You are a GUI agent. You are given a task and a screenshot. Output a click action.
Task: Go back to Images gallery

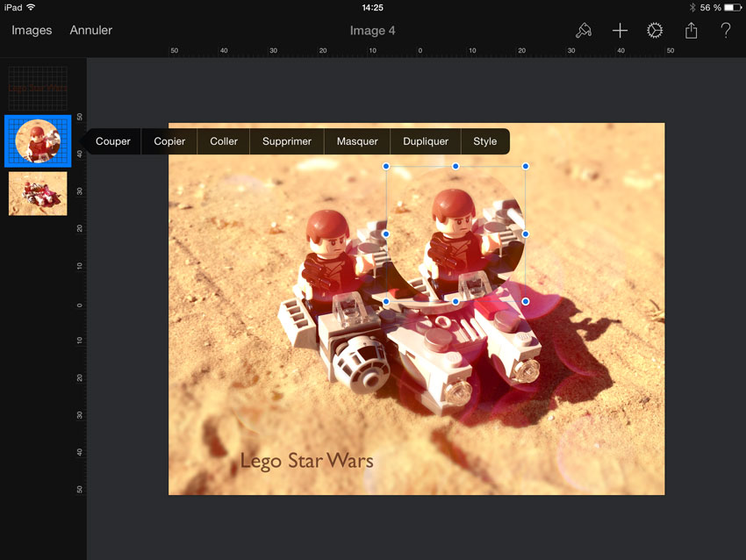click(x=32, y=30)
